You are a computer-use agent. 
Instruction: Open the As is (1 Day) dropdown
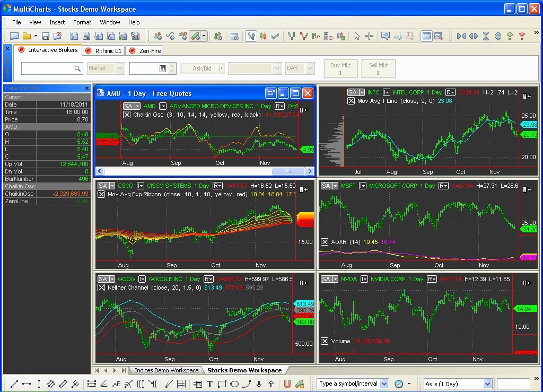pyautogui.click(x=487, y=384)
